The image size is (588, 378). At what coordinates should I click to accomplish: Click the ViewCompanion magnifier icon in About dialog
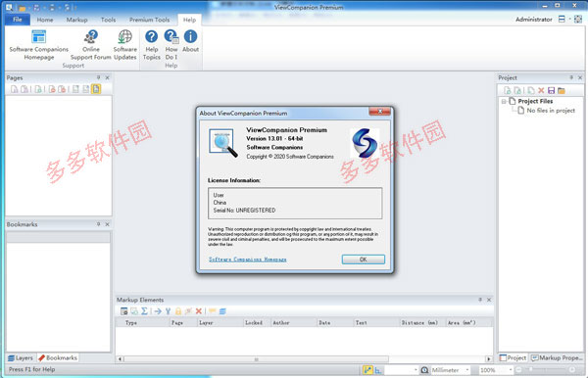(x=222, y=143)
